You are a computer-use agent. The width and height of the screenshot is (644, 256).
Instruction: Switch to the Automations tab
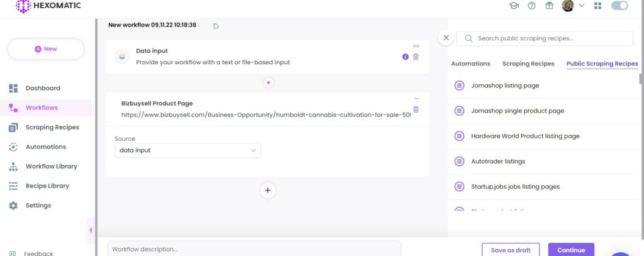coord(470,64)
